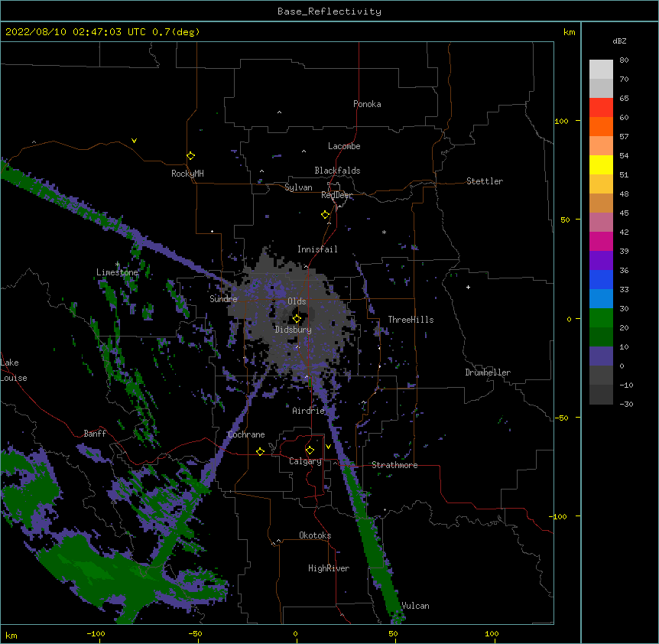Click the Calgary city label
Image resolution: width=659 pixels, height=644 pixels.
point(305,461)
